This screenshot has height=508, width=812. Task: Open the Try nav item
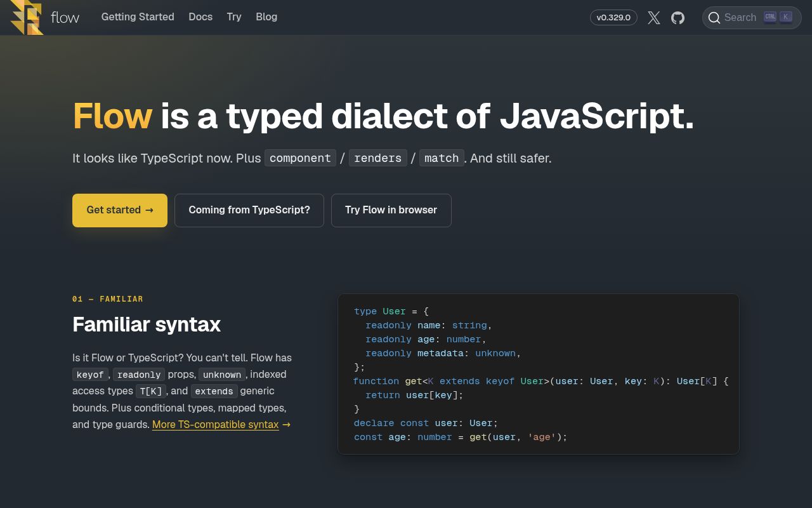pos(234,17)
